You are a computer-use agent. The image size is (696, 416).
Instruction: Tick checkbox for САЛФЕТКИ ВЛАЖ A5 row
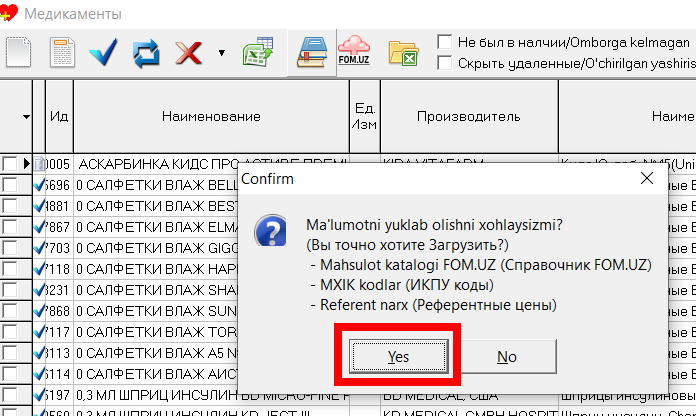(x=9, y=353)
